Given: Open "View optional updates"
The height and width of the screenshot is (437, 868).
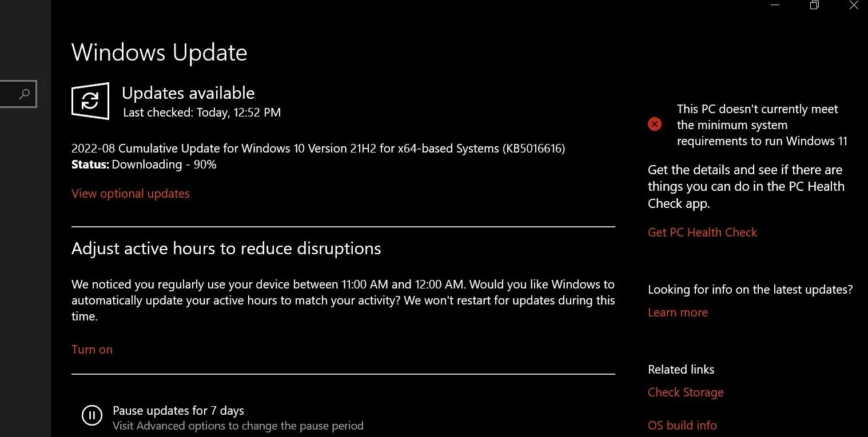Looking at the screenshot, I should click(x=130, y=193).
